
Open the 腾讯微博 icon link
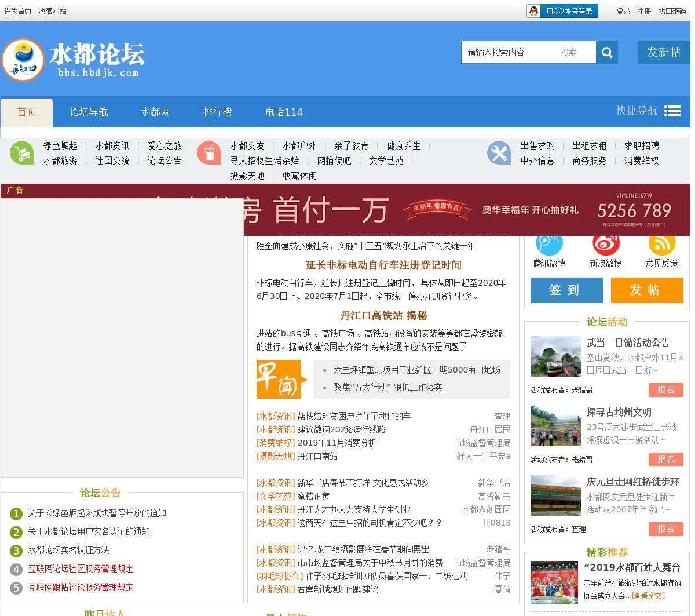pos(548,246)
